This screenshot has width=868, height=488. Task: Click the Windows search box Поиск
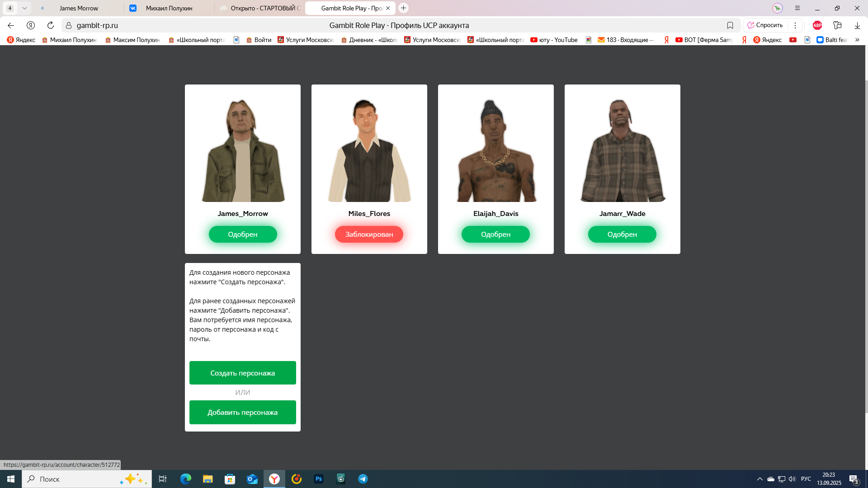[x=87, y=479]
